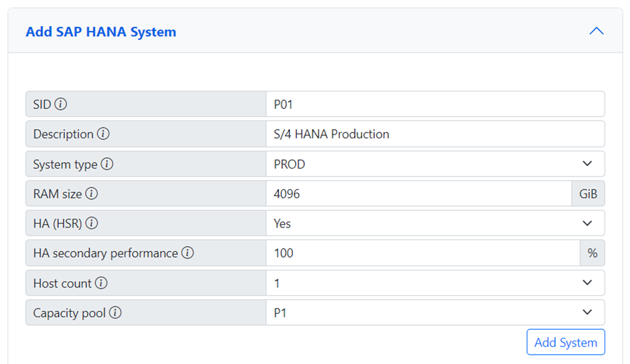Click the HA (HSR) label text
The height and width of the screenshot is (364, 630).
pyautogui.click(x=58, y=223)
